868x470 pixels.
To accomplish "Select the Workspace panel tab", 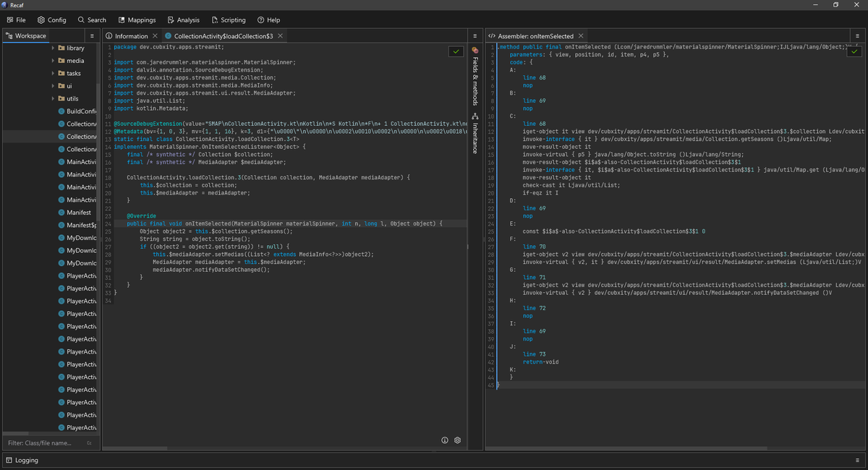I will click(25, 35).
